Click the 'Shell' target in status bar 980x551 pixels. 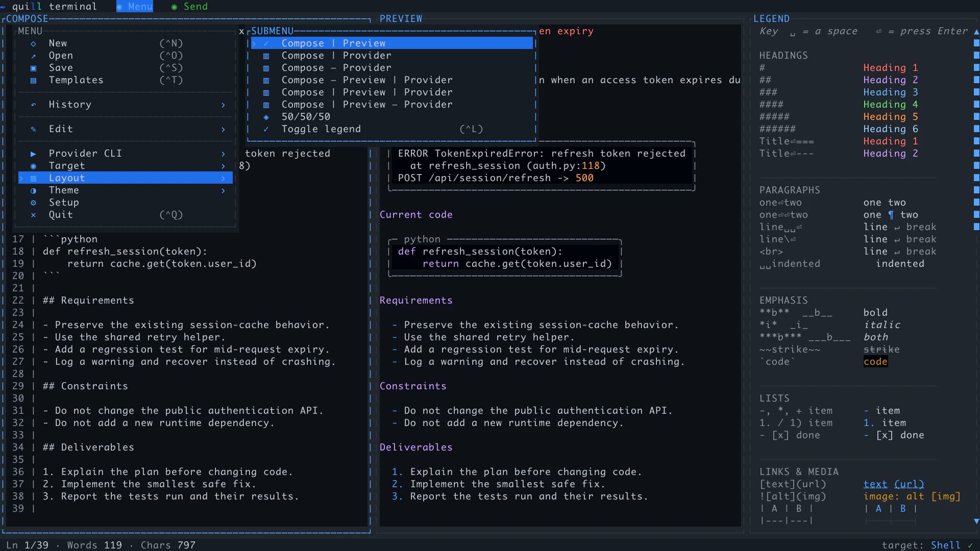(x=945, y=545)
